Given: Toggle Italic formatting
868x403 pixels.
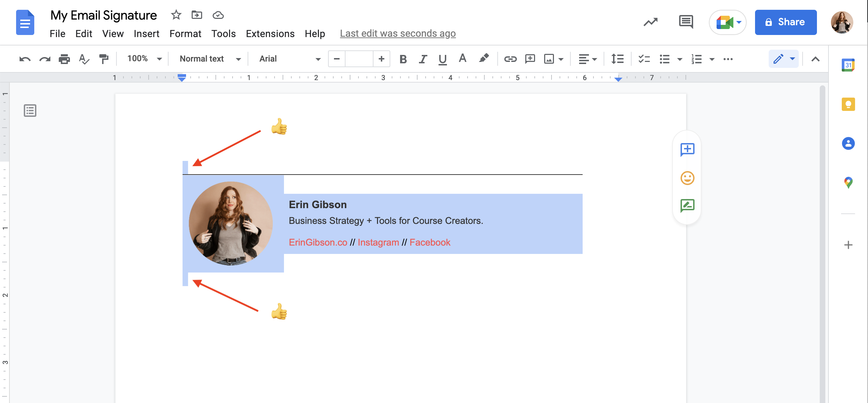Looking at the screenshot, I should click(x=423, y=59).
